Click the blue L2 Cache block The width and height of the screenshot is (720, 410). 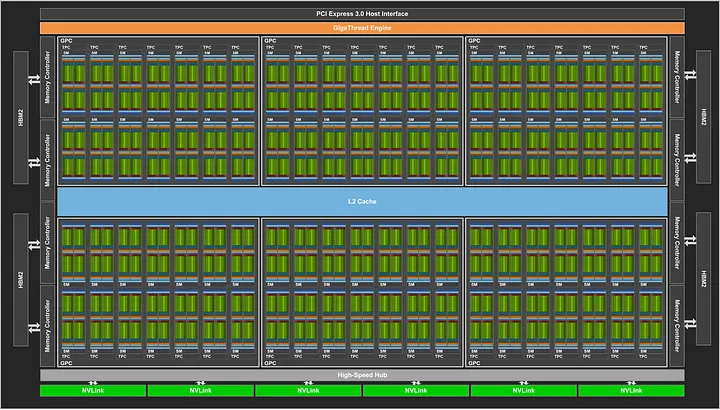pyautogui.click(x=362, y=202)
